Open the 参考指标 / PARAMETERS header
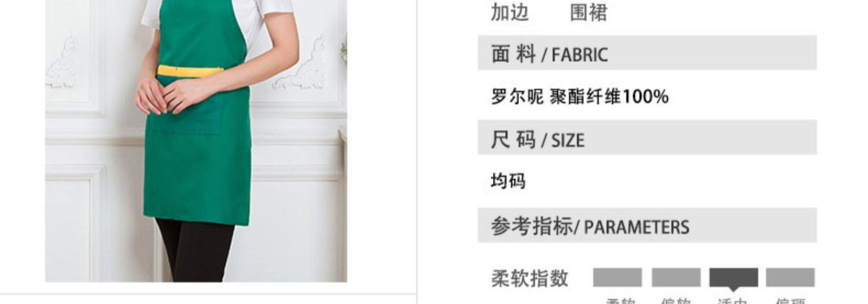This screenshot has height=304, width=868. point(647,225)
